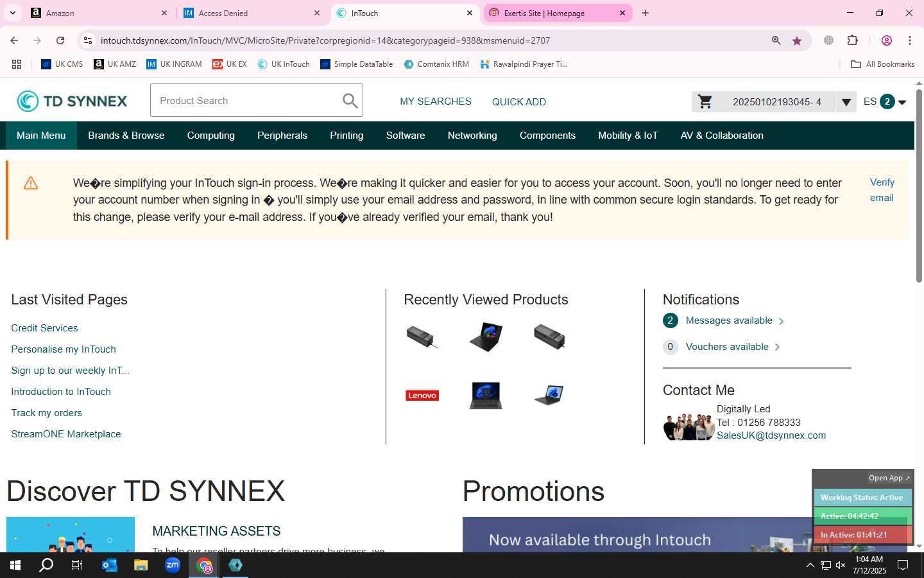This screenshot has height=578, width=924.
Task: Reload the page with refresh icon
Action: coord(60,40)
